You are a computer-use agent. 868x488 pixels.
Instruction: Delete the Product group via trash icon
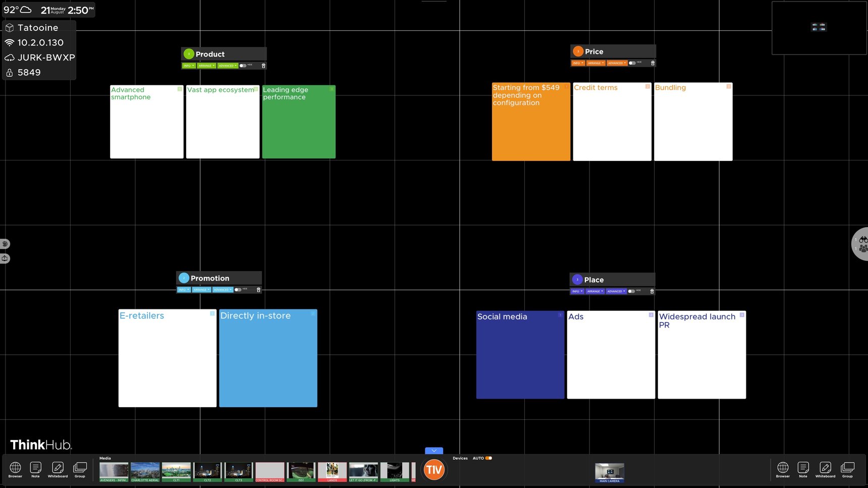point(263,66)
